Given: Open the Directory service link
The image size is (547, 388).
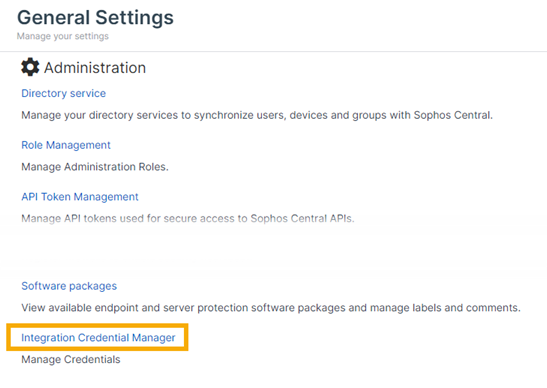Looking at the screenshot, I should [x=63, y=94].
